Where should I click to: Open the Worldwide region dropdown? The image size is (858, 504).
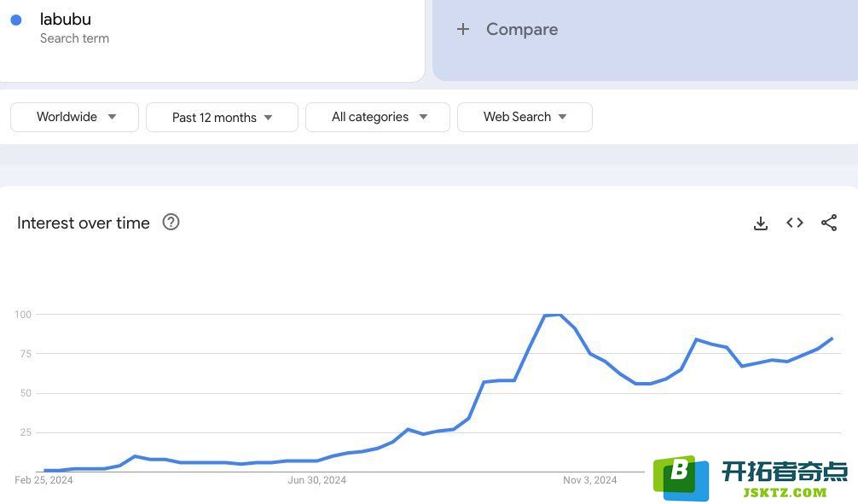point(75,117)
